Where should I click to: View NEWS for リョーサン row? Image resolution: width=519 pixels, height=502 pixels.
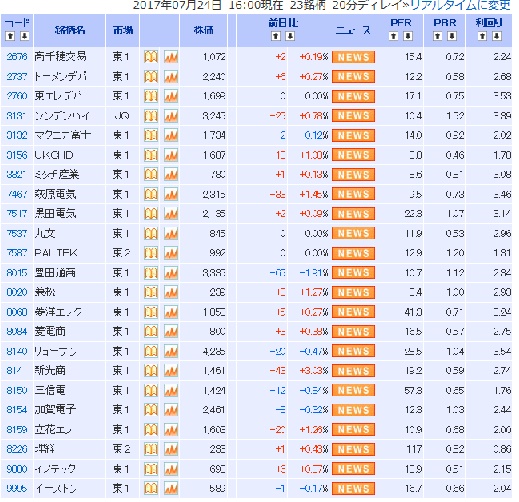tap(353, 351)
